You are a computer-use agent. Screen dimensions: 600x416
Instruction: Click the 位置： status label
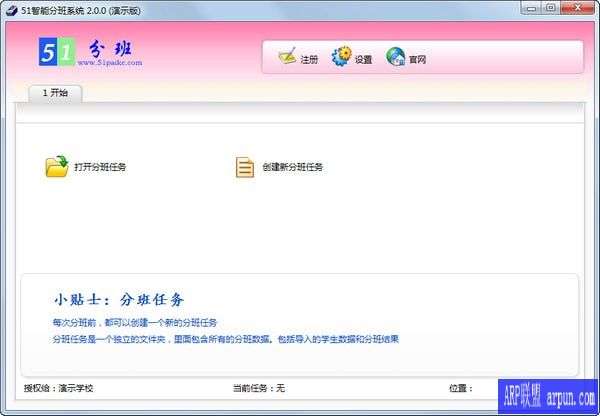(x=461, y=388)
